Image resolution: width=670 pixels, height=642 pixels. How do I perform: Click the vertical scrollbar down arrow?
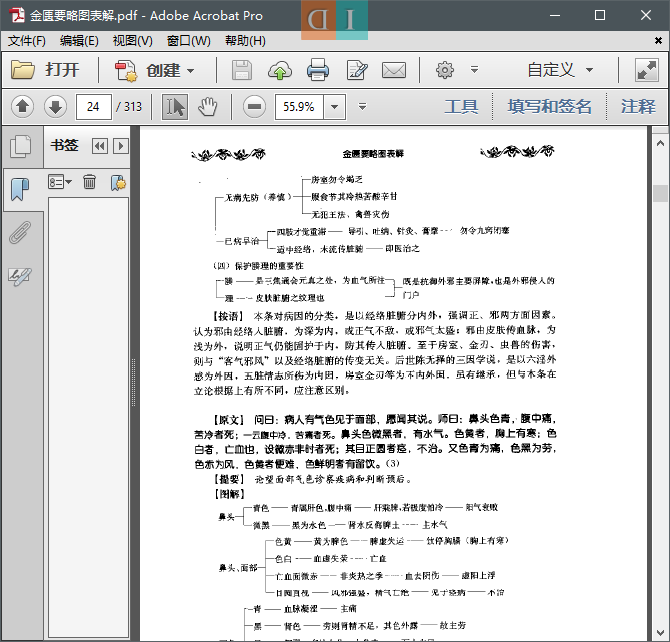click(660, 632)
